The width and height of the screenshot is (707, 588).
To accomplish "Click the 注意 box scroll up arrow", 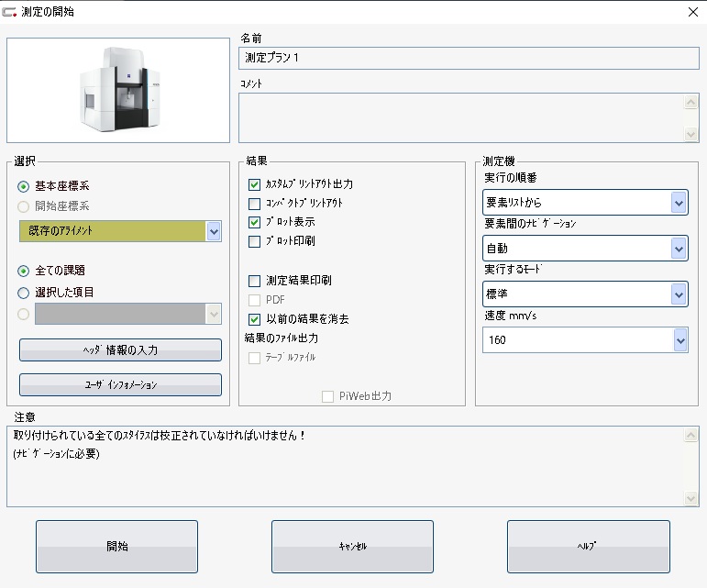I will (690, 435).
